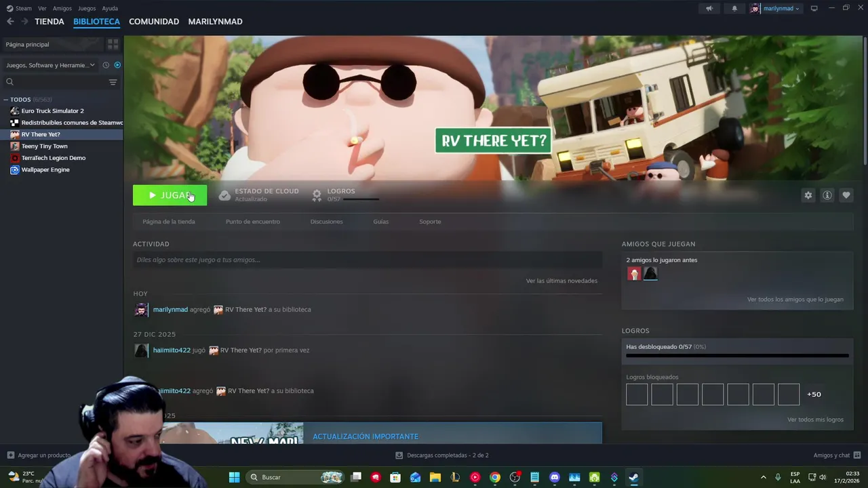
Task: Click Ver todos los amigos que lo juegan
Action: pos(795,299)
